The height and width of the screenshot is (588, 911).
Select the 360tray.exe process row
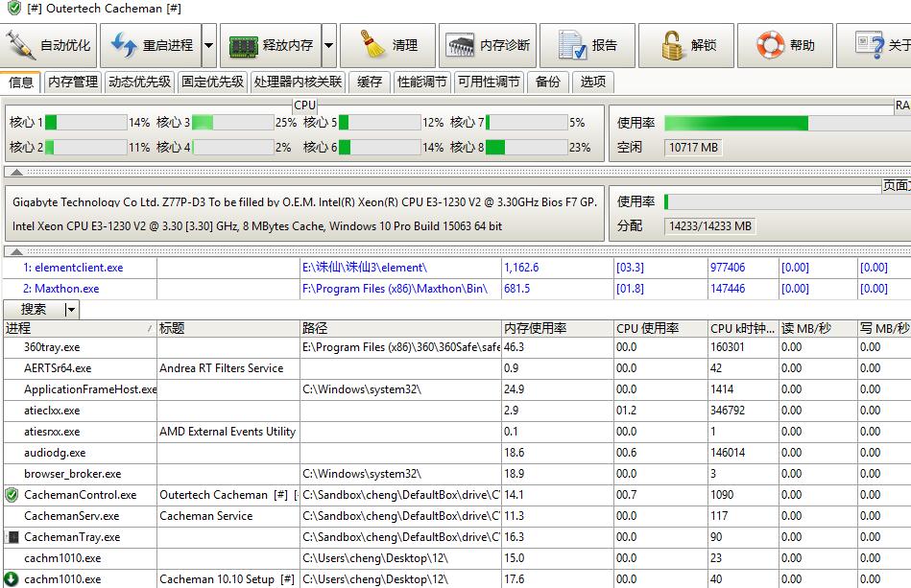457,347
